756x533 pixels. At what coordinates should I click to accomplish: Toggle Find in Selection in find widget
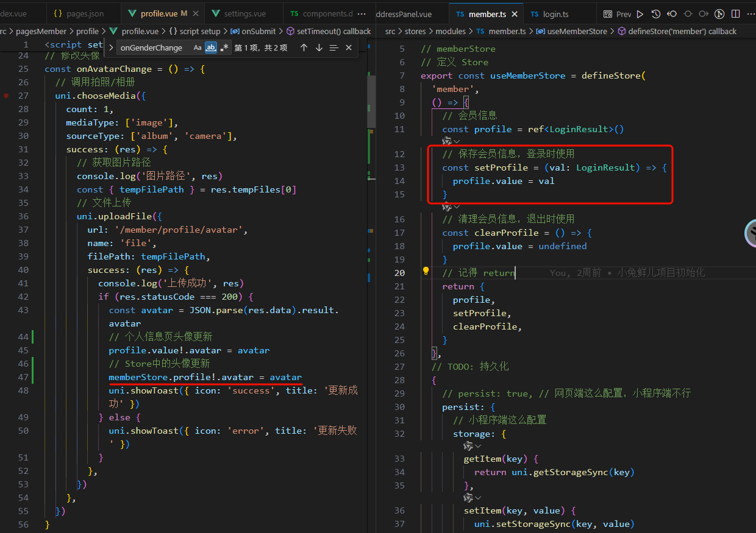point(333,48)
